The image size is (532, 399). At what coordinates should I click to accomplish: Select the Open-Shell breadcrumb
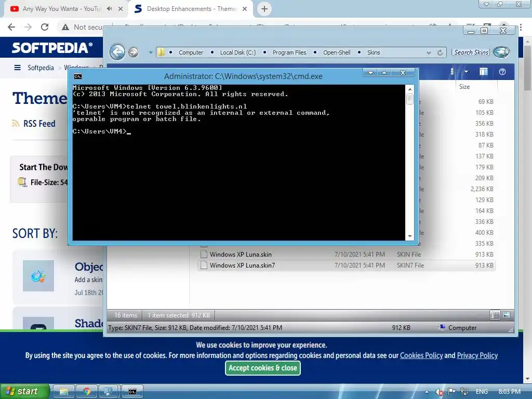point(337,52)
